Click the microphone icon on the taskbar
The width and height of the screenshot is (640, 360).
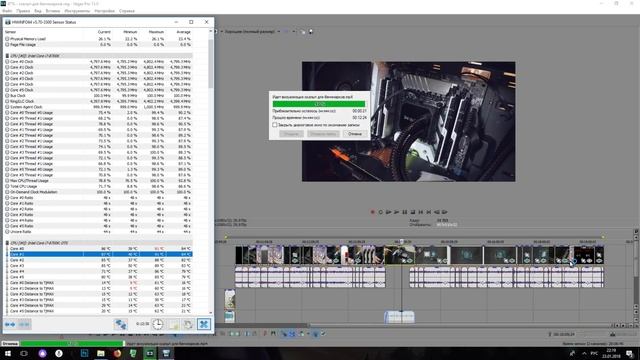[59, 353]
